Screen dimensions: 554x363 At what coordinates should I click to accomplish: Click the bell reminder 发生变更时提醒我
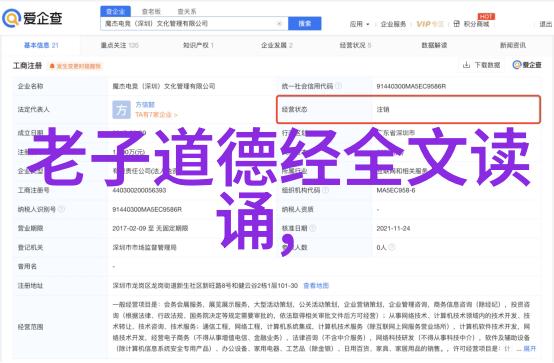76,66
